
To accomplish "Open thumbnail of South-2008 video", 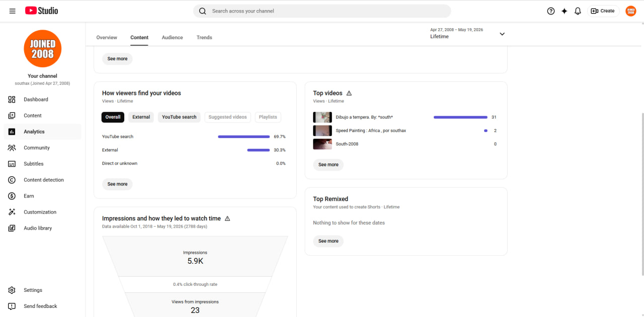I will (323, 144).
